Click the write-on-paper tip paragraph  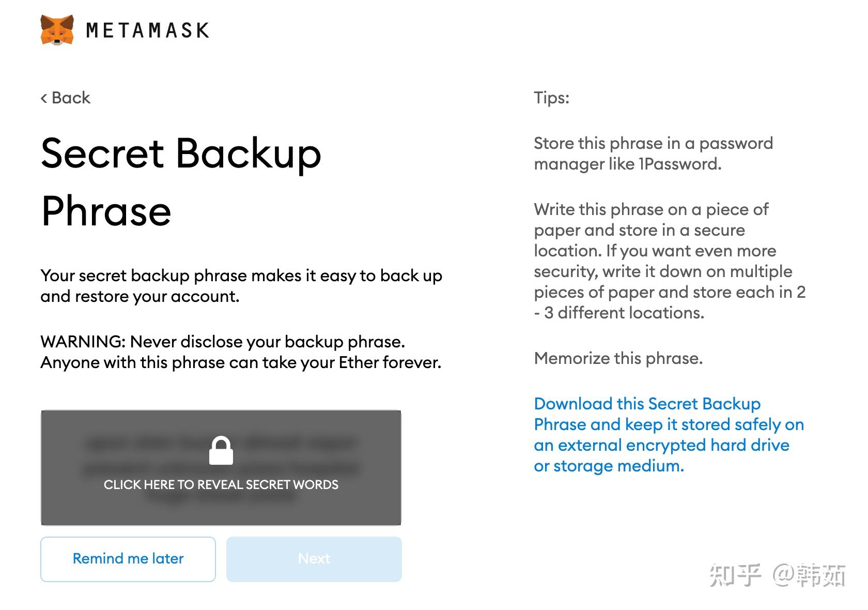(x=670, y=261)
